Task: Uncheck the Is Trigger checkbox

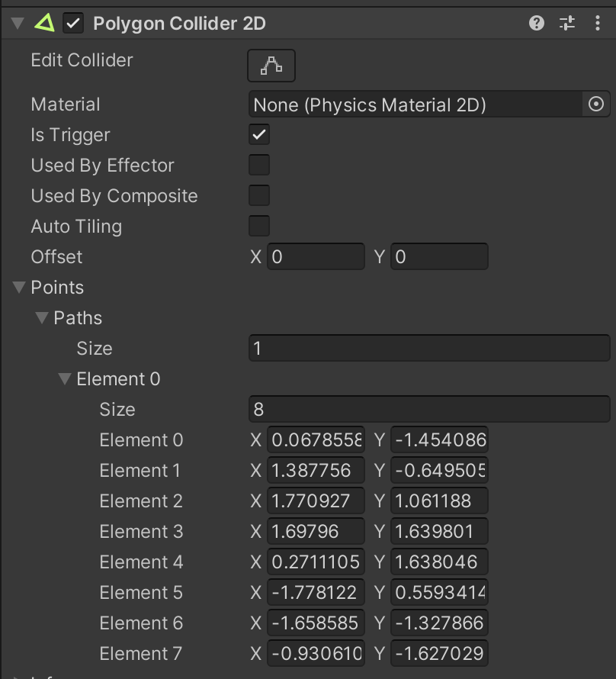Action: pos(259,135)
